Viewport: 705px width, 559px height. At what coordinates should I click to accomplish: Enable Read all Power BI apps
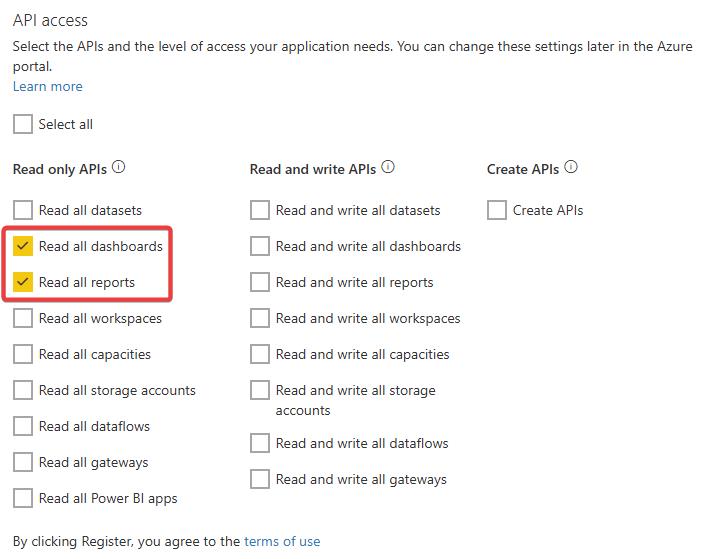(23, 498)
